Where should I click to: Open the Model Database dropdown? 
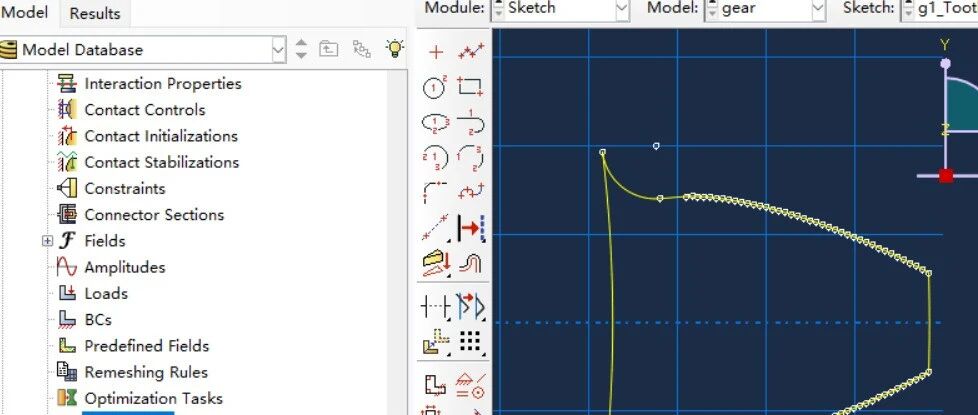[x=279, y=49]
